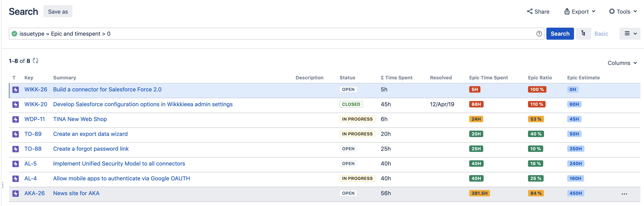The image size is (644, 206).
Task: Click the Epic type icon for WIKK-26
Action: coord(16,90)
